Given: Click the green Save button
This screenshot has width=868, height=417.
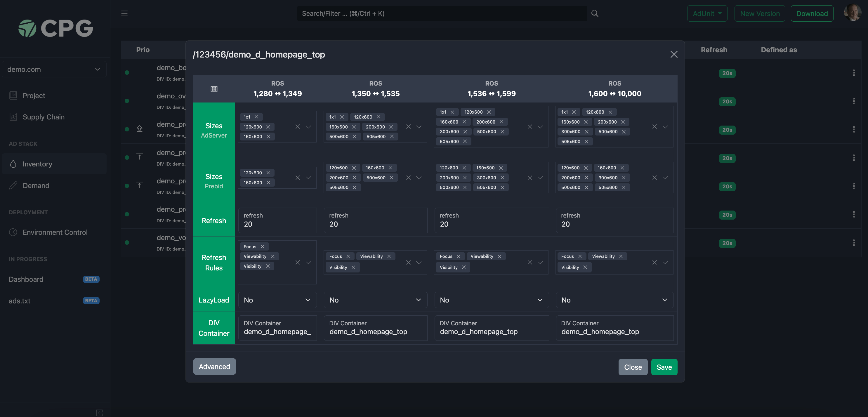Looking at the screenshot, I should 664,367.
